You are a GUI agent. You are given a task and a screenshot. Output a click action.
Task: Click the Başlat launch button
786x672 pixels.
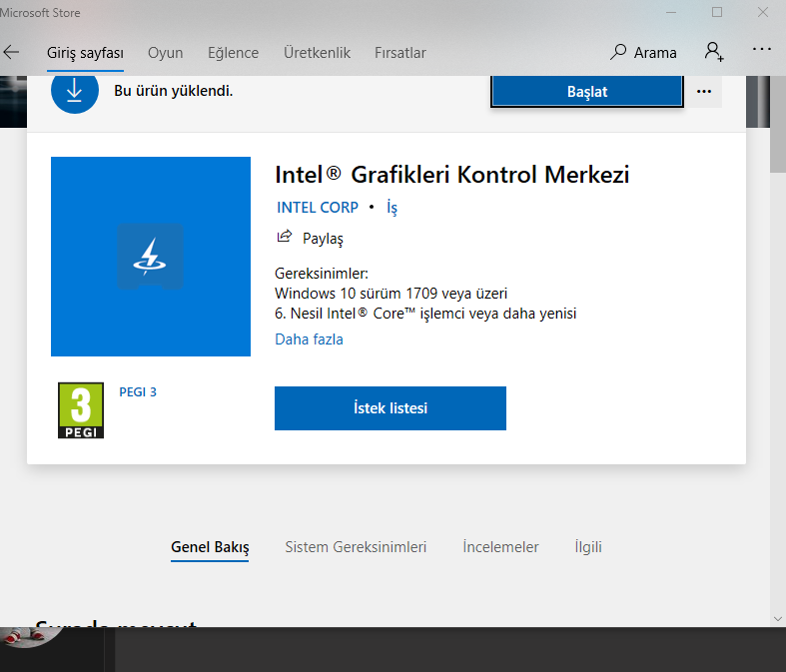(x=587, y=91)
